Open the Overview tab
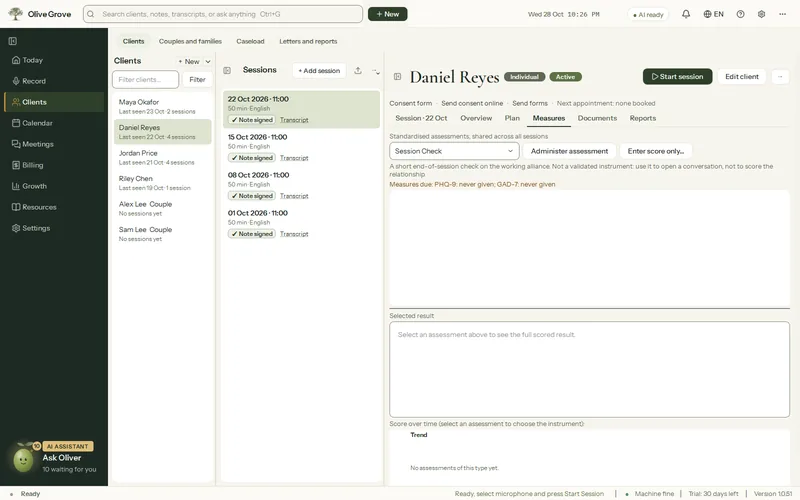 point(476,118)
